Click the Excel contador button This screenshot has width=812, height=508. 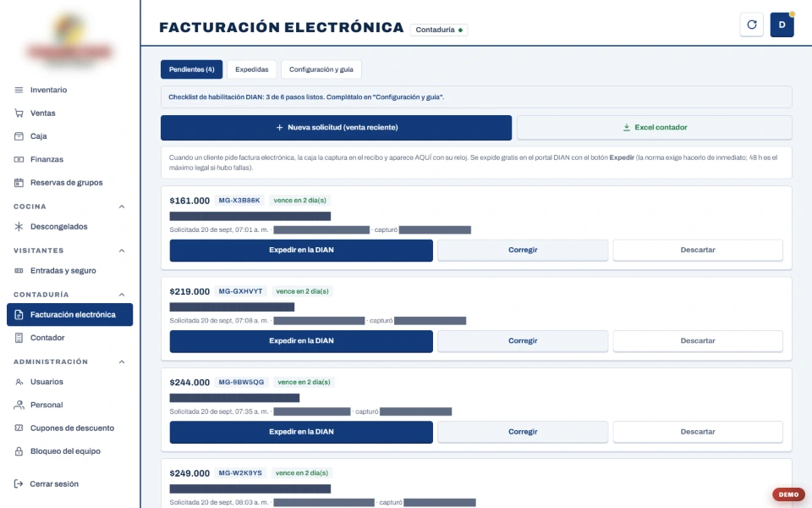click(654, 128)
